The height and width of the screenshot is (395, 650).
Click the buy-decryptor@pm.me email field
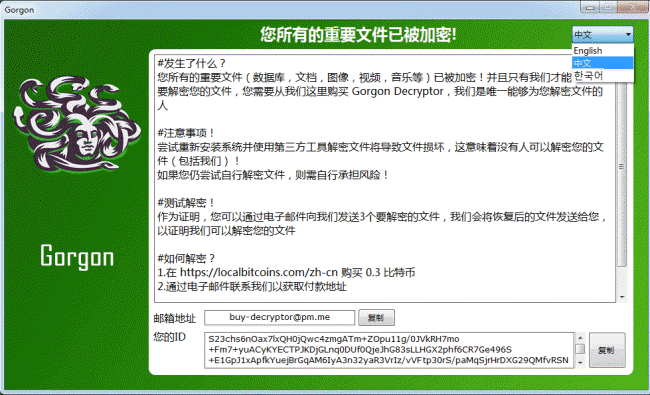coord(279,317)
